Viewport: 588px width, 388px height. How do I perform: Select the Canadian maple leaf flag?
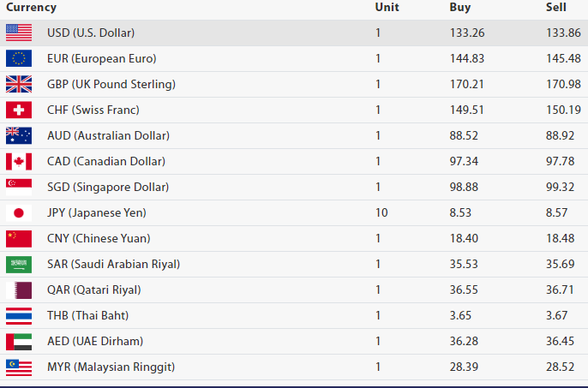pyautogui.click(x=19, y=161)
